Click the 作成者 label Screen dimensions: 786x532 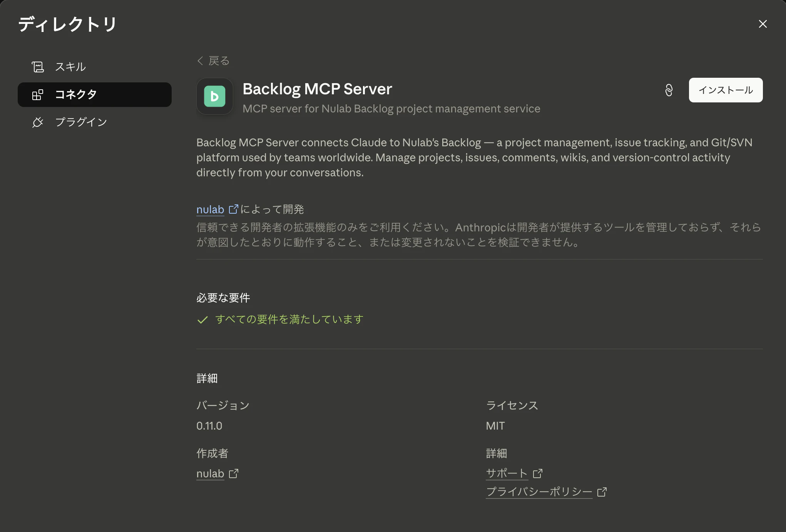[212, 453]
